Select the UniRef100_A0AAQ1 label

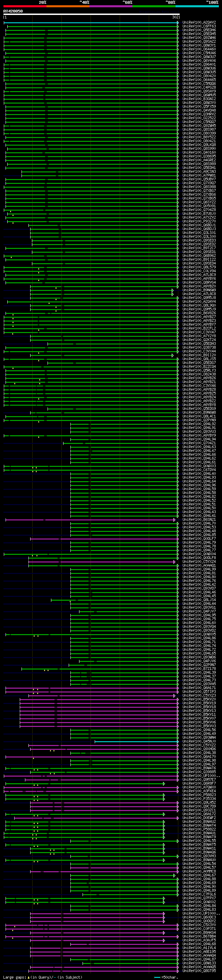pos(199,566)
